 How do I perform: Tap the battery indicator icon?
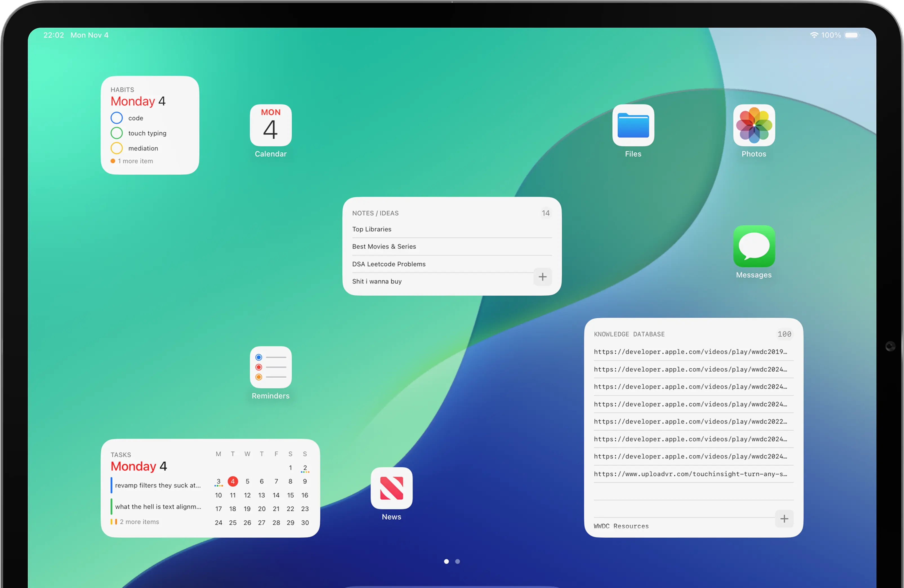pyautogui.click(x=852, y=35)
